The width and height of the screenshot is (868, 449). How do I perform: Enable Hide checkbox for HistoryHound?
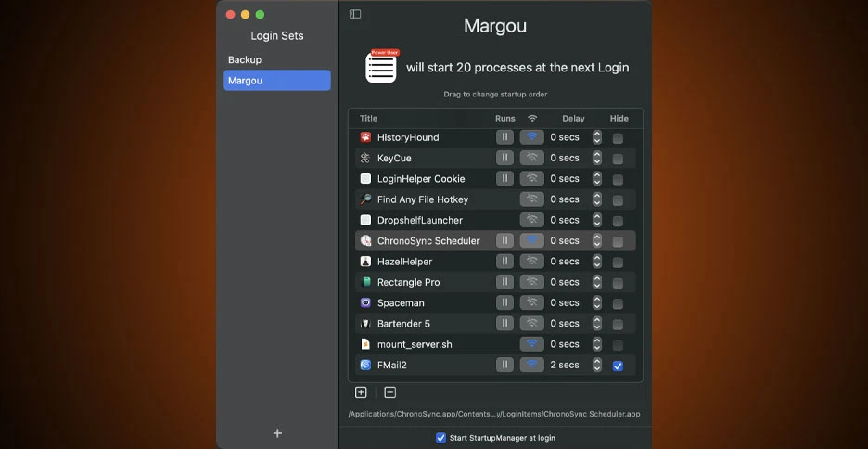pyautogui.click(x=618, y=138)
